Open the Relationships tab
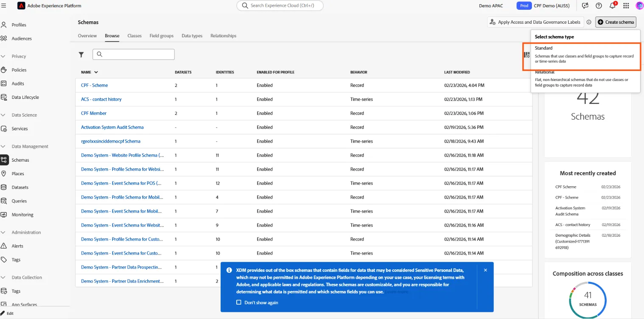Viewport: 644px width, 319px height. point(223,36)
